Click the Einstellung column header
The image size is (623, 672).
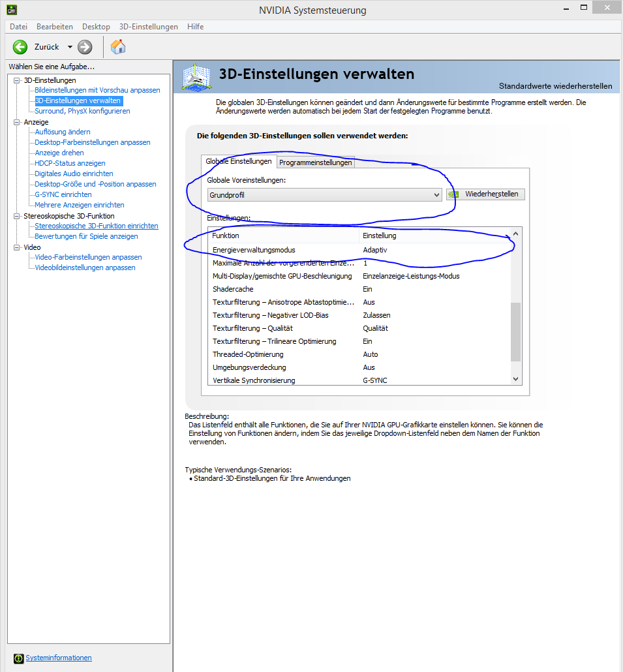point(434,236)
